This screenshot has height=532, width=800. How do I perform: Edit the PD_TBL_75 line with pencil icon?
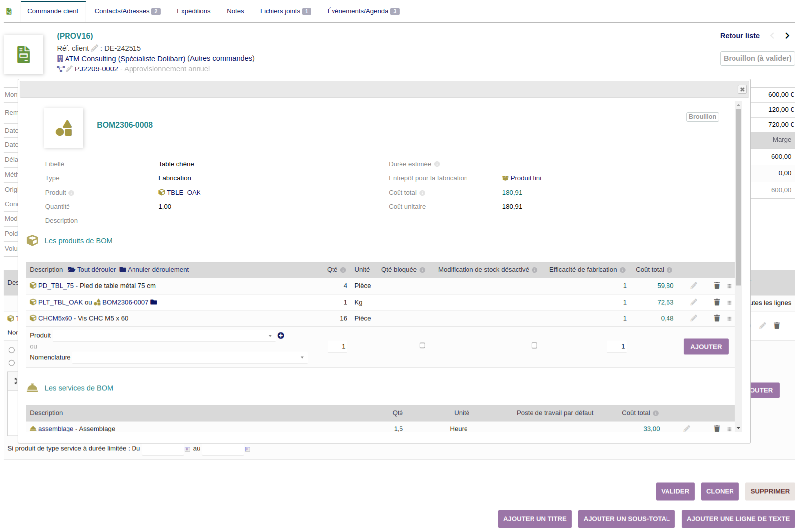(694, 286)
